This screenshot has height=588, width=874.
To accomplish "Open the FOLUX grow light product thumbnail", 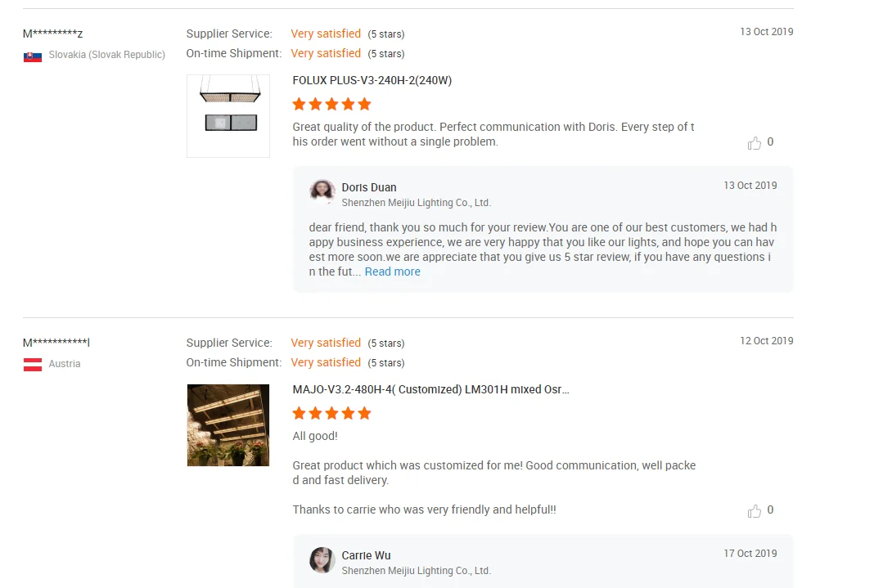I will pos(228,116).
